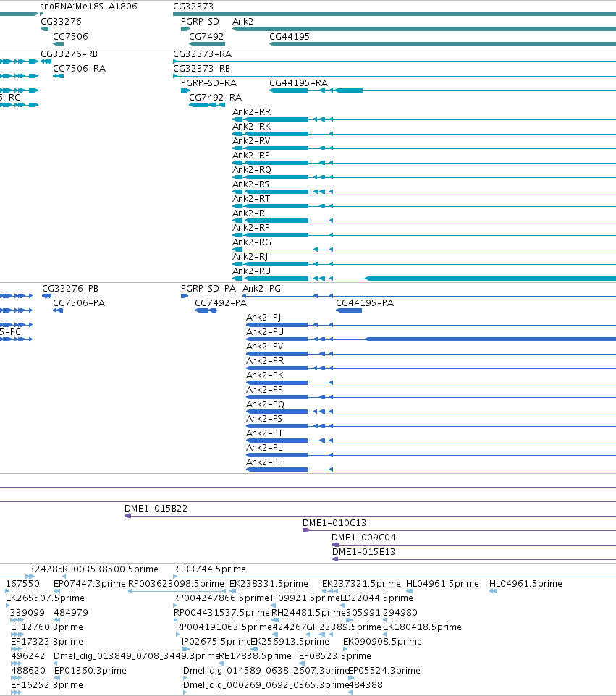Click the 'EK237321.5prime' EST label
Image resolution: width=616 pixels, height=696 pixels.
tap(361, 584)
